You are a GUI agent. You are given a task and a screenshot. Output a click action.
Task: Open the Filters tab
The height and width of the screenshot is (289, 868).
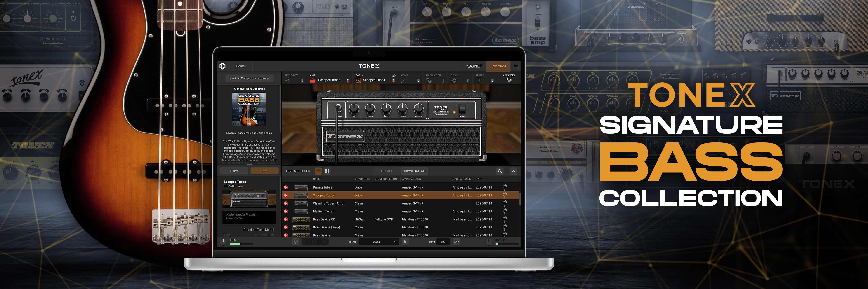[234, 171]
